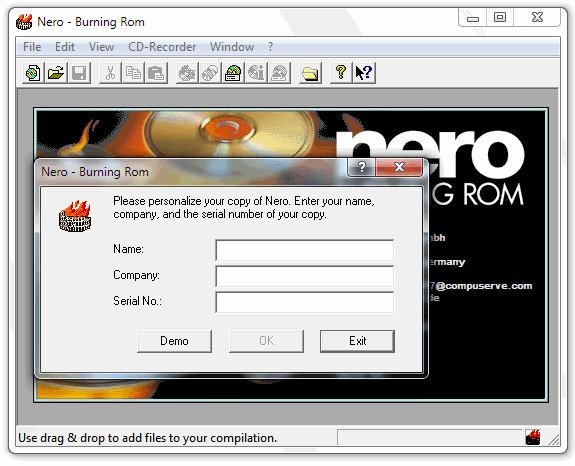Click the status bar drag & drop message
575x466 pixels.
[147, 438]
